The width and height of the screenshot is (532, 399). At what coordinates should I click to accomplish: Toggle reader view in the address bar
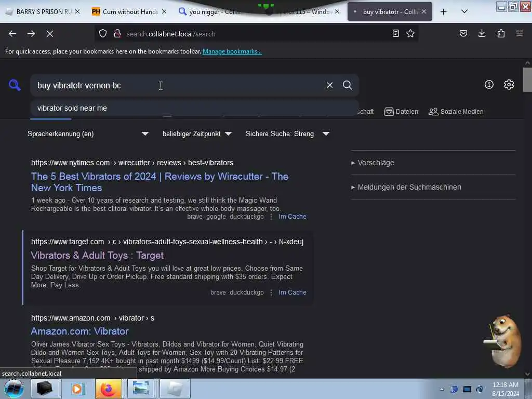pos(395,34)
